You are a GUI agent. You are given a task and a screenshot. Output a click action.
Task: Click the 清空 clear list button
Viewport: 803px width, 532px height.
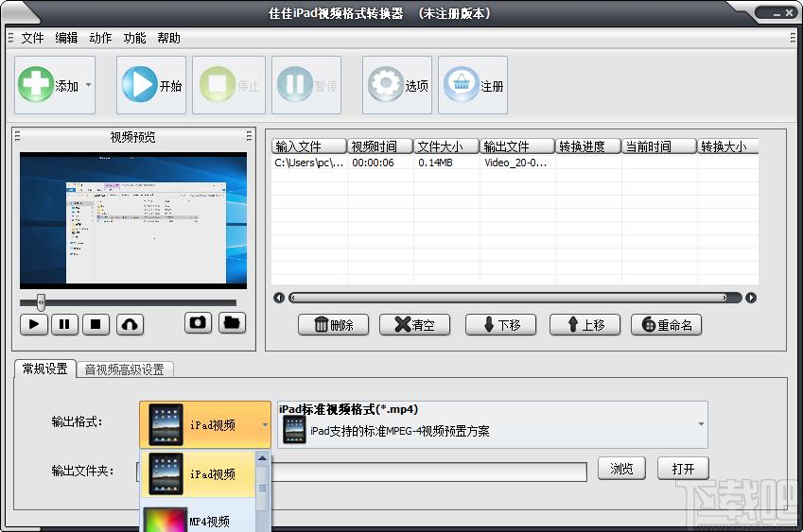(x=415, y=325)
